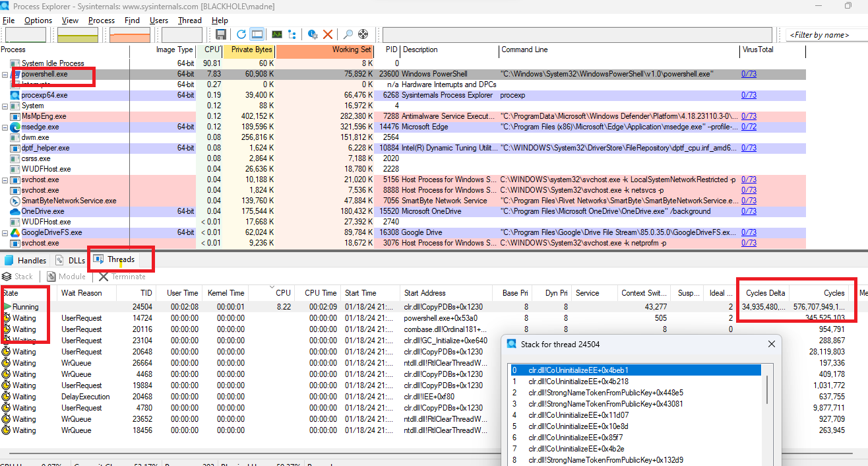Select the dwm.exe process row
This screenshot has width=868, height=466.
(403, 137)
